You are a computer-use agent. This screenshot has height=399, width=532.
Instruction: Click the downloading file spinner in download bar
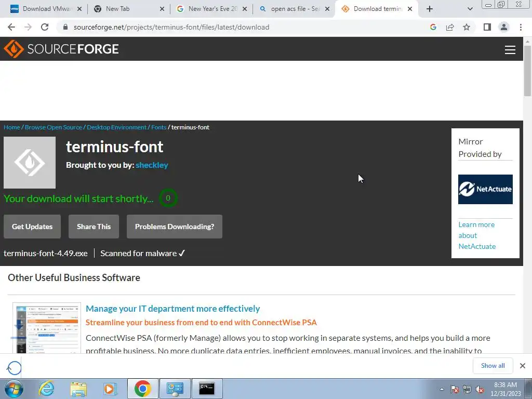point(14,368)
